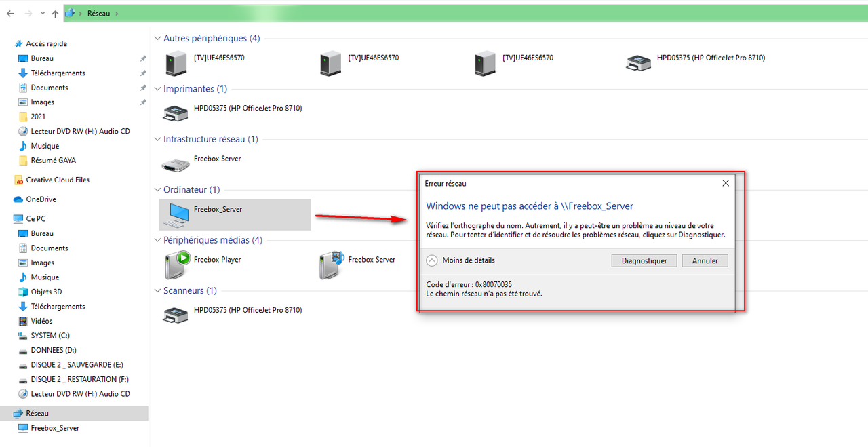Click error code 0x80070035 text
This screenshot has height=447, width=868.
tap(469, 284)
